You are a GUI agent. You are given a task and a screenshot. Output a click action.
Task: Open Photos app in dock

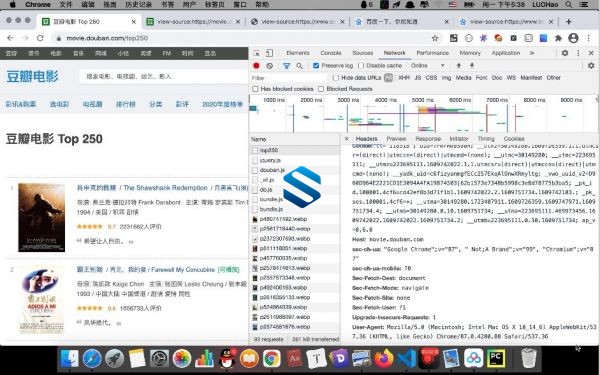182,359
